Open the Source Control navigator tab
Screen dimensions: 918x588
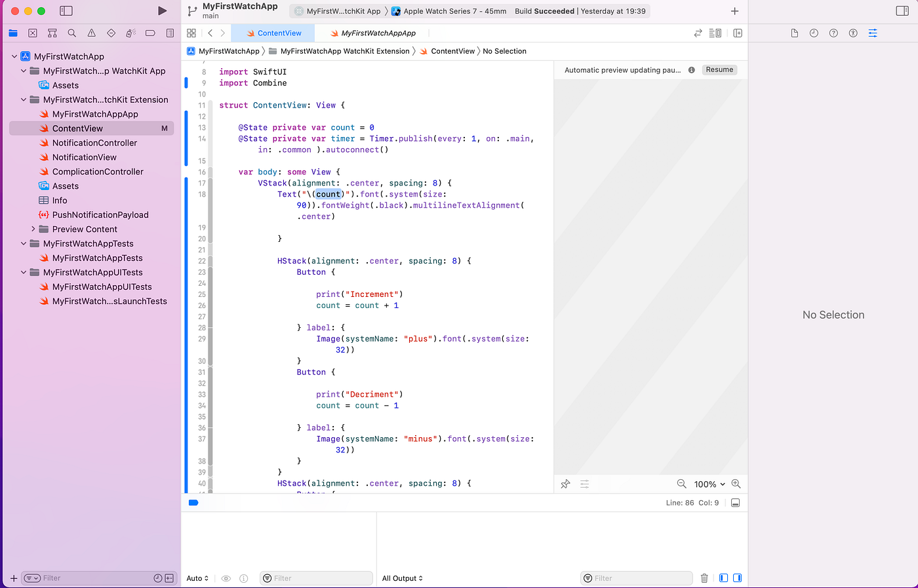(x=33, y=33)
